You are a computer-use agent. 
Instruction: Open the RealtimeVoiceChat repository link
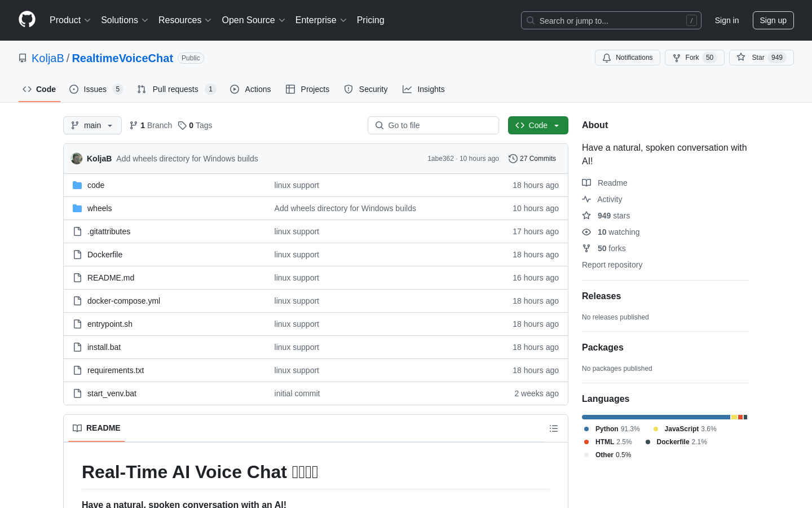pyautogui.click(x=122, y=58)
